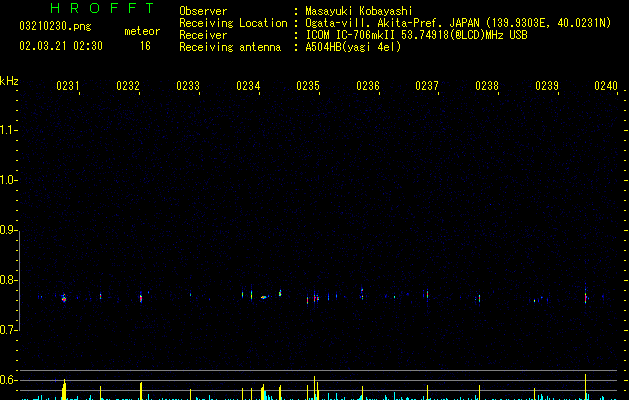This screenshot has width=629, height=400.
Task: Click the A504HB(yagi 4el) antenna value
Action: click(x=353, y=47)
